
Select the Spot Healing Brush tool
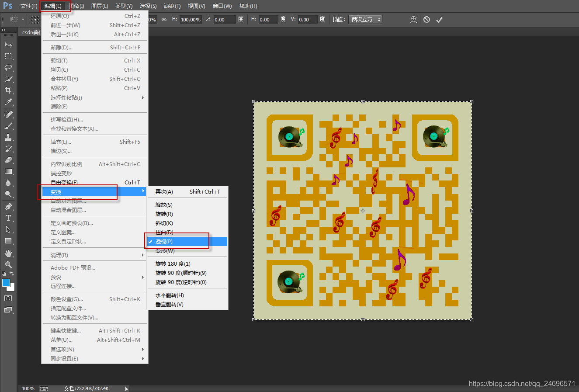[x=8, y=114]
